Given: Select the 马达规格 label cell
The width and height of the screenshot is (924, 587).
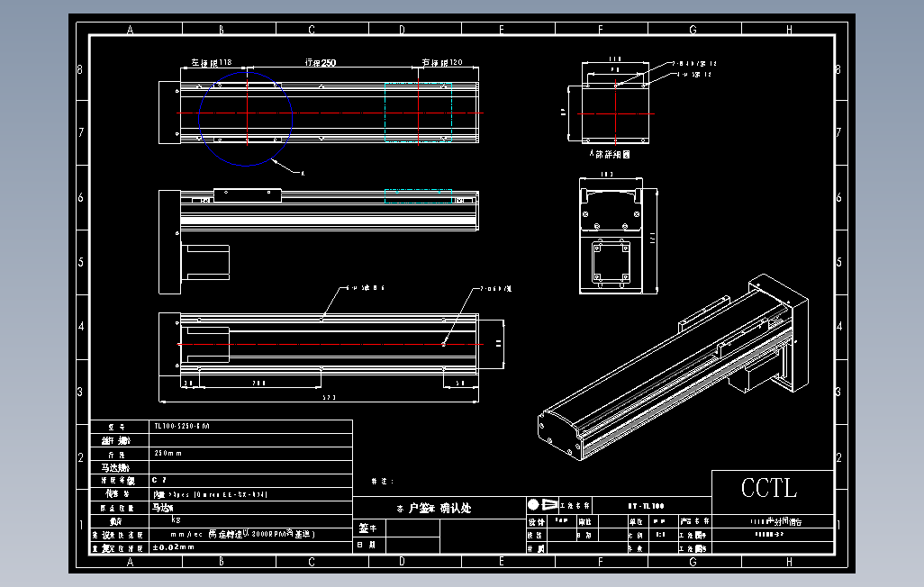Looking at the screenshot, I should coord(120,467).
